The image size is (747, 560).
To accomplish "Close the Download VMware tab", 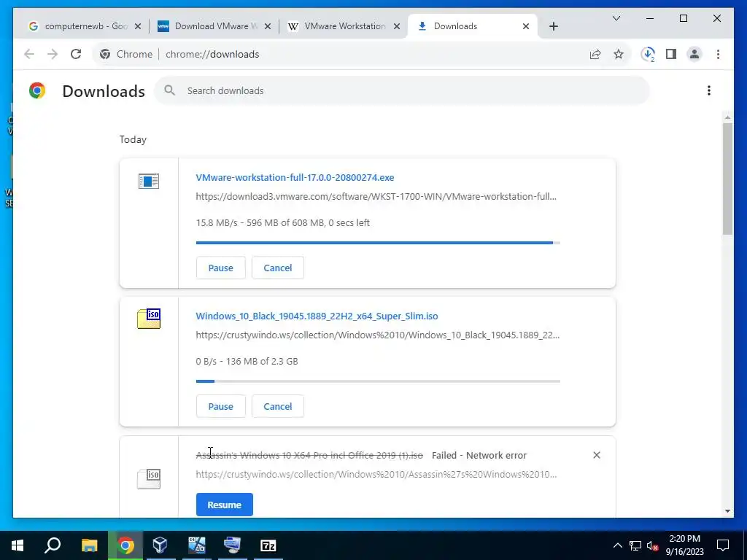I will (x=268, y=26).
